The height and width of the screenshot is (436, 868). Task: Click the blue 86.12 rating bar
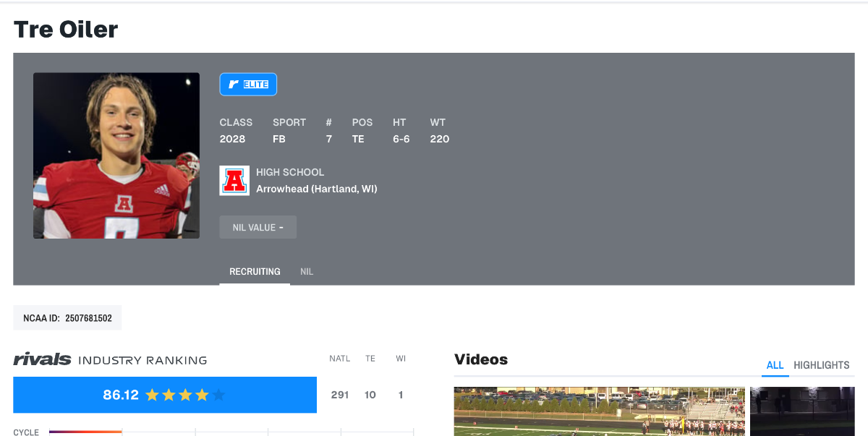click(165, 395)
